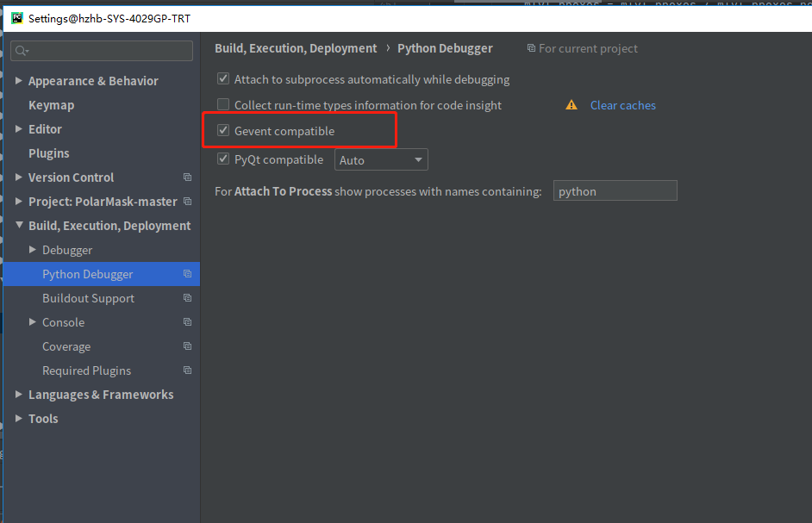This screenshot has height=523, width=812.
Task: Enable Collect run-time types information for code insight
Action: tap(222, 104)
